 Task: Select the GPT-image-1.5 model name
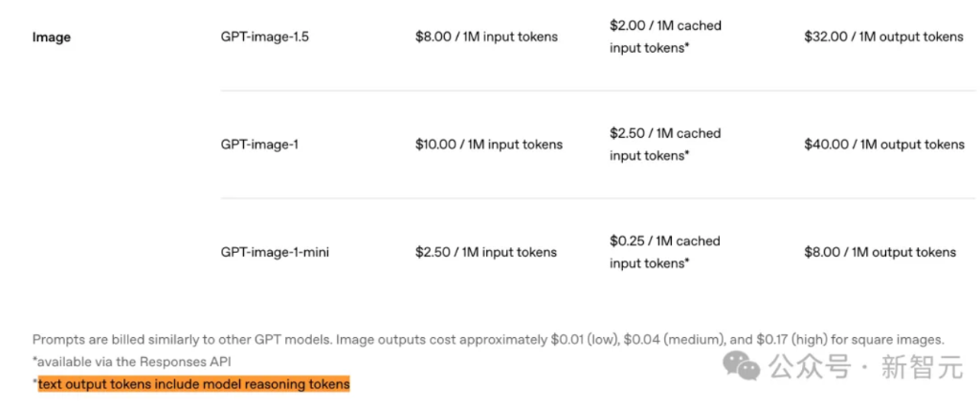click(x=265, y=36)
